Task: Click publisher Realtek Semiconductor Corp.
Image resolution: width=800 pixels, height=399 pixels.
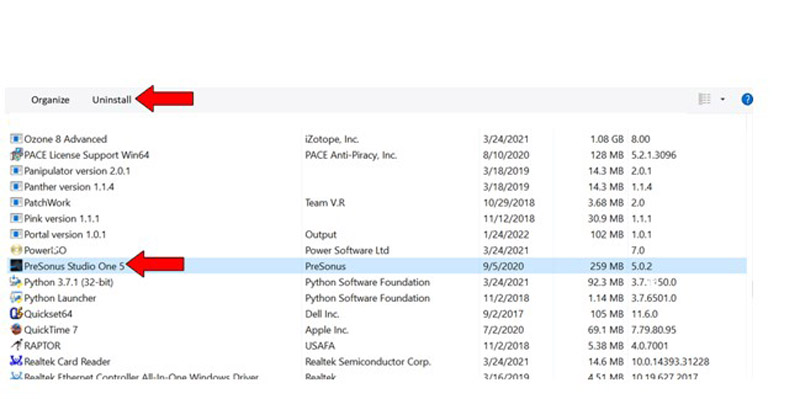Action: click(x=368, y=362)
